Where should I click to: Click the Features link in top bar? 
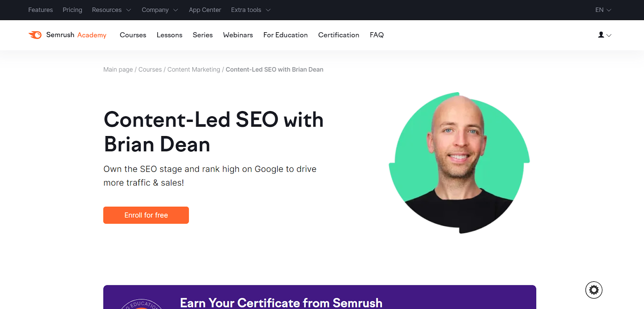click(x=40, y=10)
